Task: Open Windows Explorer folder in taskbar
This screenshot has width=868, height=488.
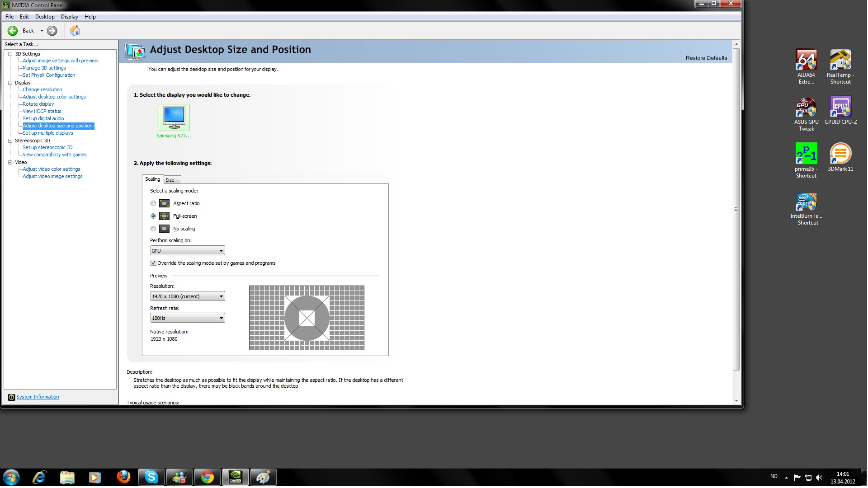Action: coord(67,477)
